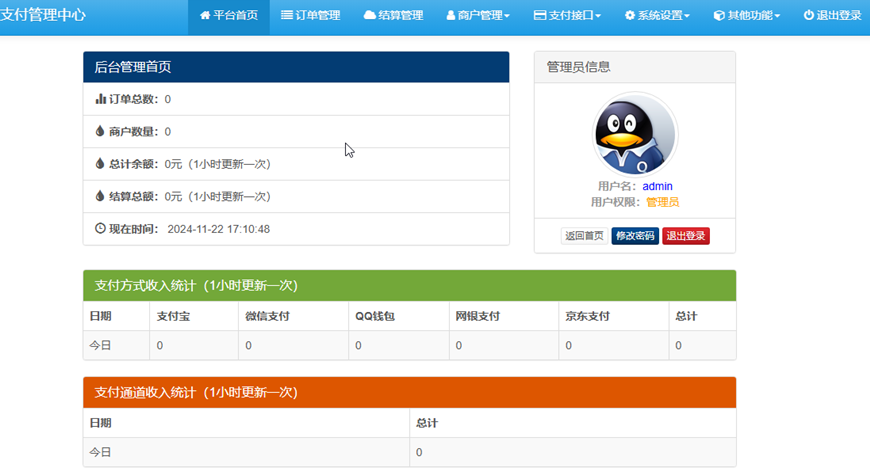Viewport: 870px width, 475px height.
Task: Click the 总计余额 0元 value text
Action: [x=173, y=164]
